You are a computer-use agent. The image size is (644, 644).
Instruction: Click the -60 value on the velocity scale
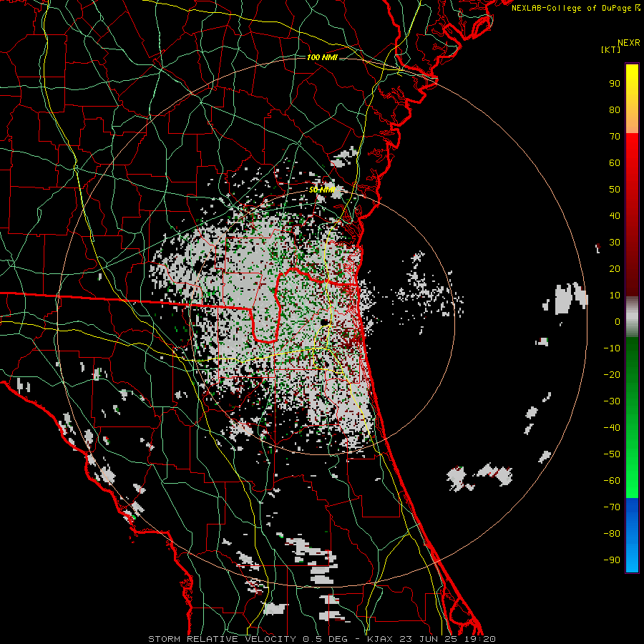coord(612,481)
